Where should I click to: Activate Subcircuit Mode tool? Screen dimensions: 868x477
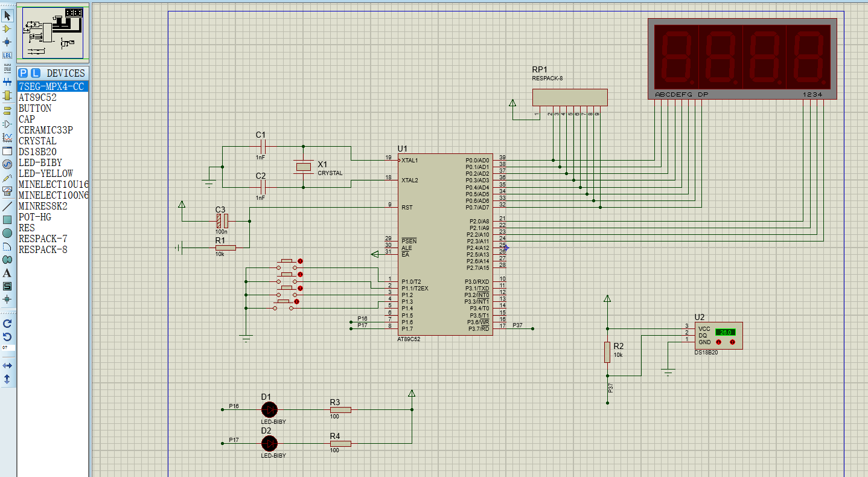point(7,95)
